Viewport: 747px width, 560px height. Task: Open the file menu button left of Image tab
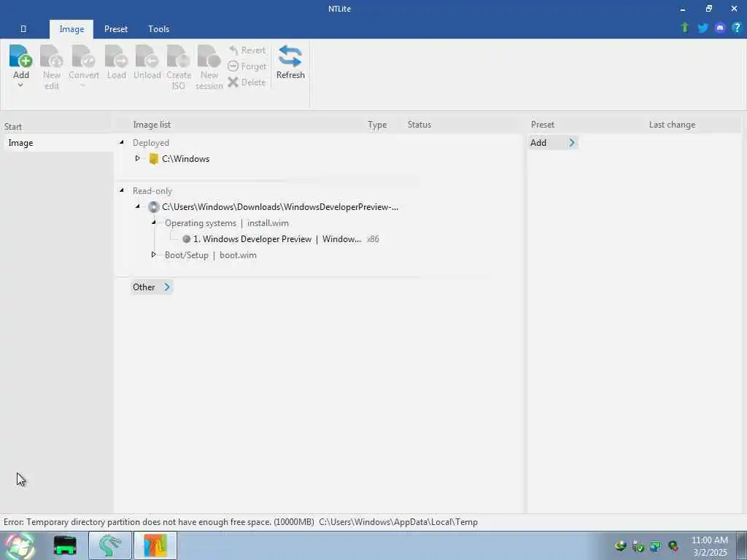23,29
